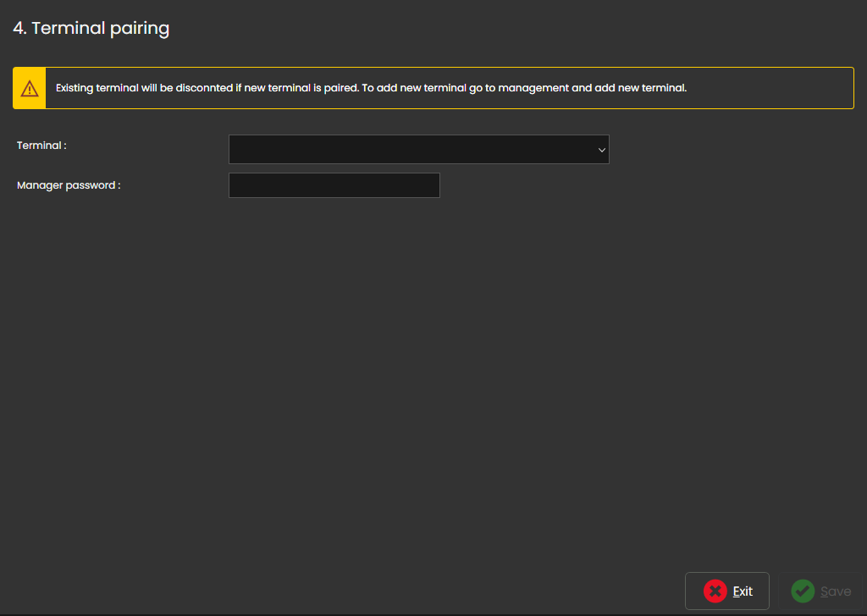Click the red X icon beside Exit
The height and width of the screenshot is (616, 867).
point(715,591)
